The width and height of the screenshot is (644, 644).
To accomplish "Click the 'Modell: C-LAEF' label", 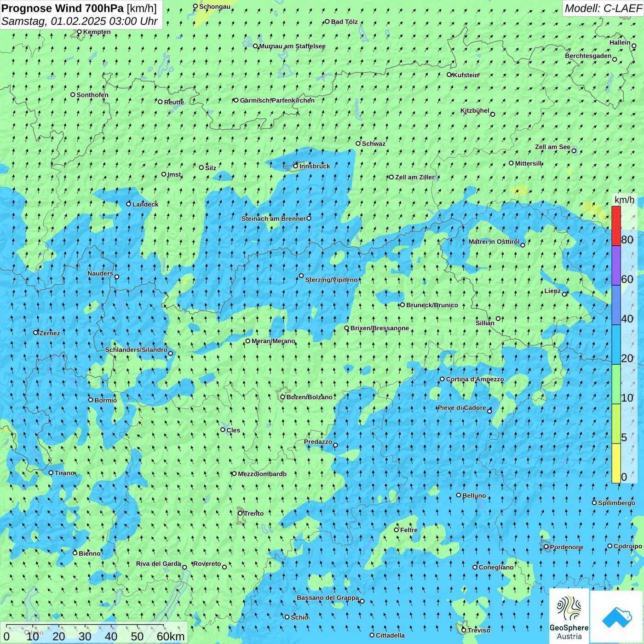I will pyautogui.click(x=603, y=8).
